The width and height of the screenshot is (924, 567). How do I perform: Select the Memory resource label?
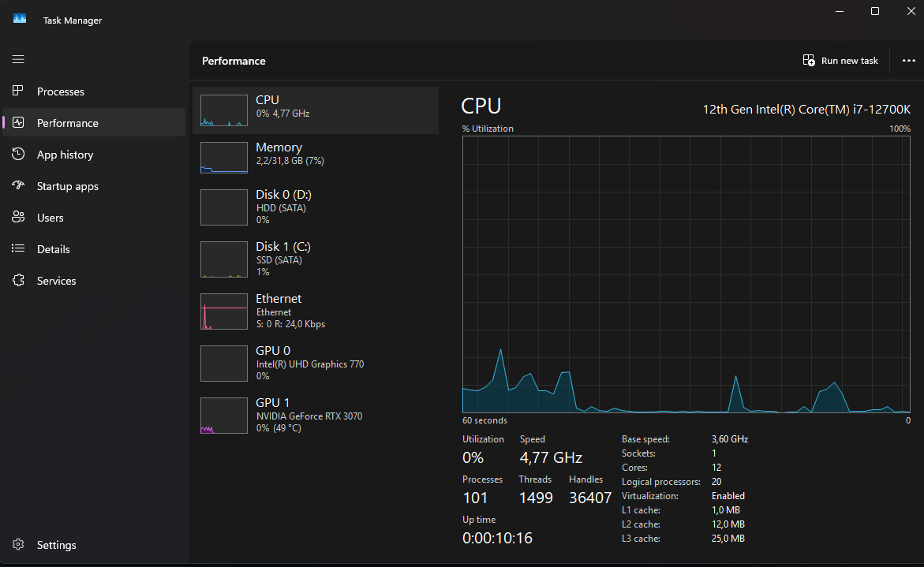coord(279,147)
